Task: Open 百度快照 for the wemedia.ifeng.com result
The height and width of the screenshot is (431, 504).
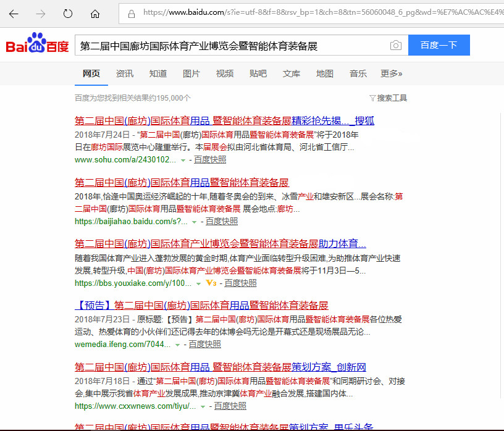Action: pos(205,345)
